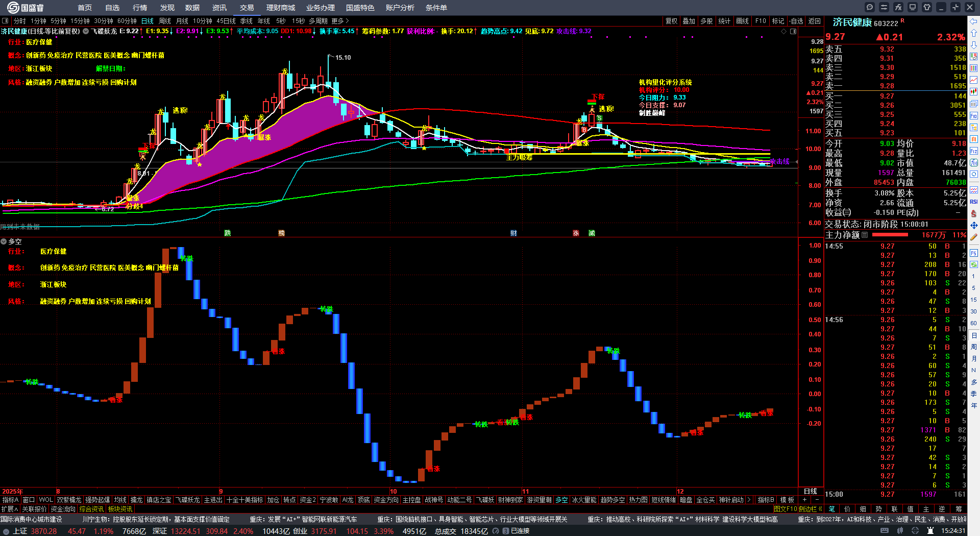The image size is (980, 536).
Task: Open the 行情 menu
Action: point(140,8)
